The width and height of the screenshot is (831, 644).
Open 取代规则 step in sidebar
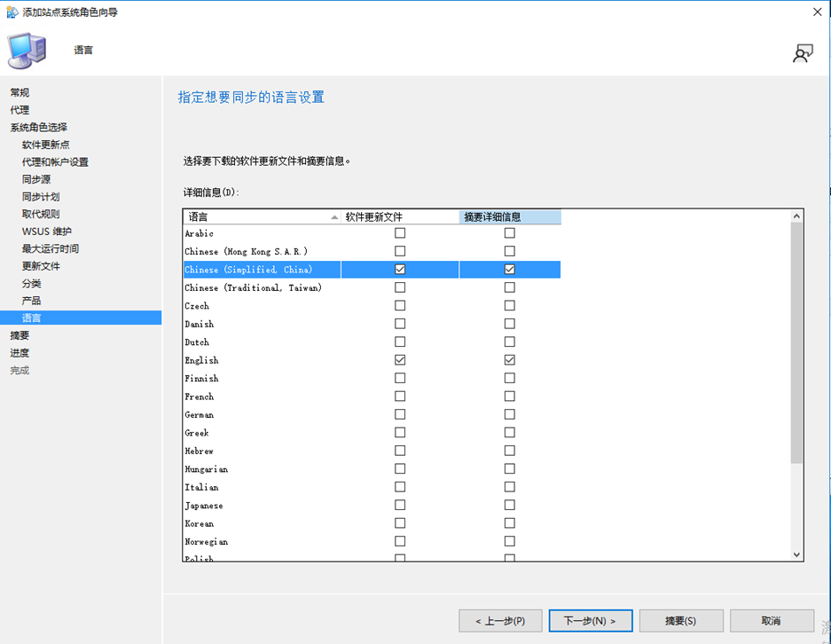pos(41,214)
